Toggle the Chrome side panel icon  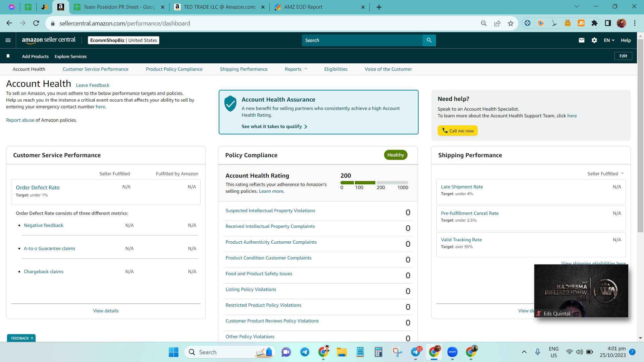pyautogui.click(x=608, y=23)
